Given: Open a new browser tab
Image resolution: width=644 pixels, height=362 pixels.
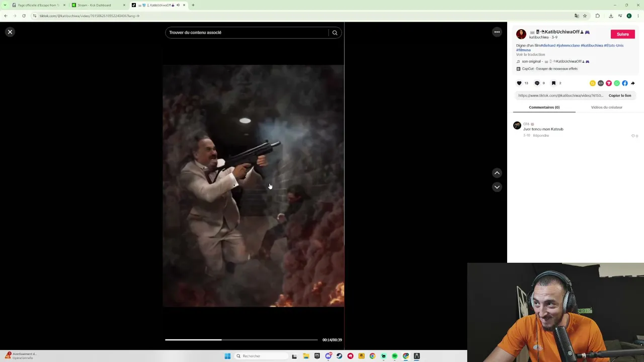Looking at the screenshot, I should click(x=193, y=5).
